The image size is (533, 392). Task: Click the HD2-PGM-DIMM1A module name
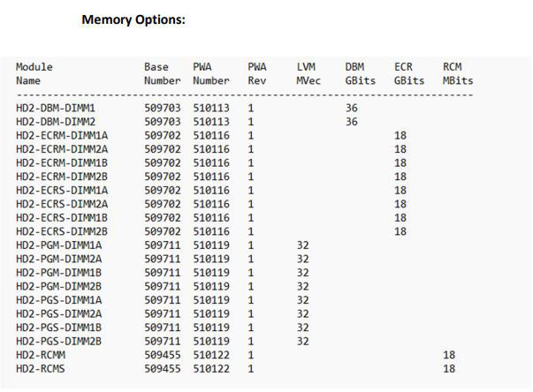tap(59, 245)
